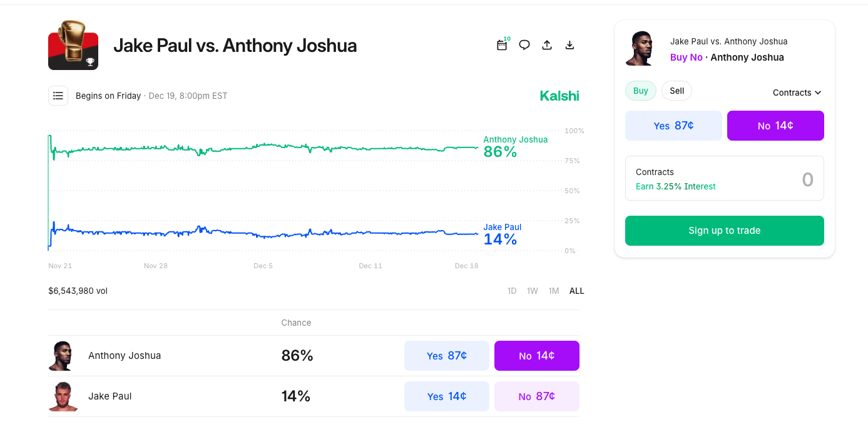
Task: Open the calendar icon showing 10 events
Action: point(502,45)
